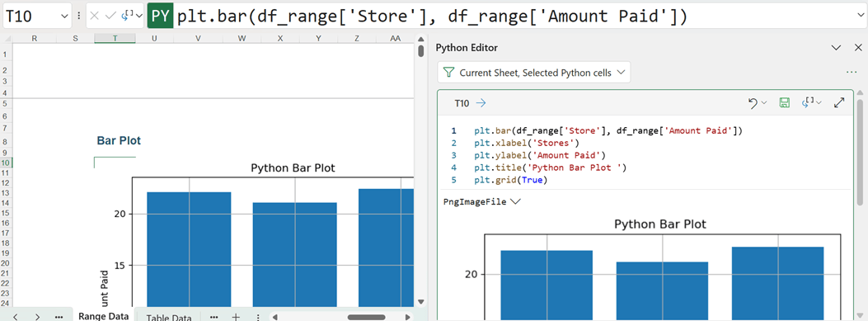The image size is (868, 321).
Task: Click the worksheet vertical scrollbar thumb
Action: coord(420,51)
